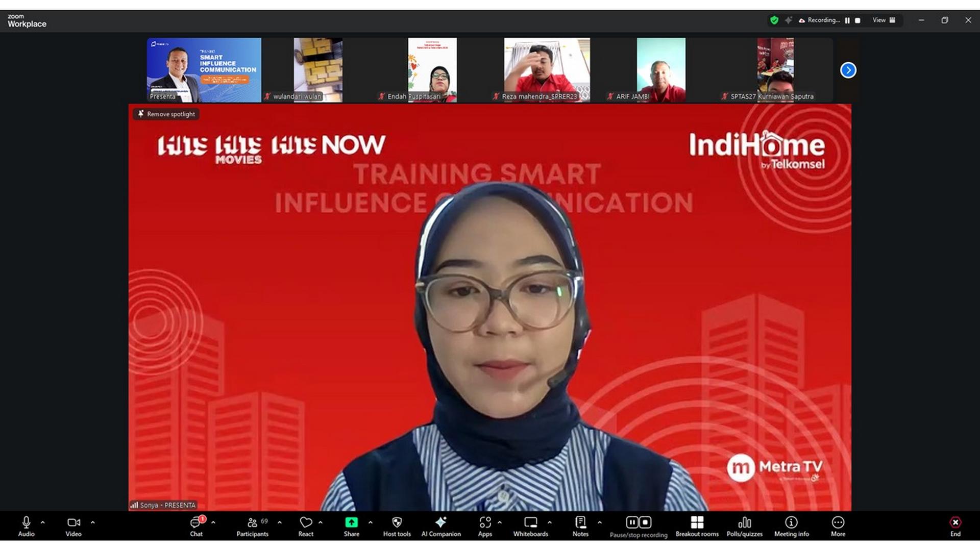Click the green Share screen icon

[351, 522]
